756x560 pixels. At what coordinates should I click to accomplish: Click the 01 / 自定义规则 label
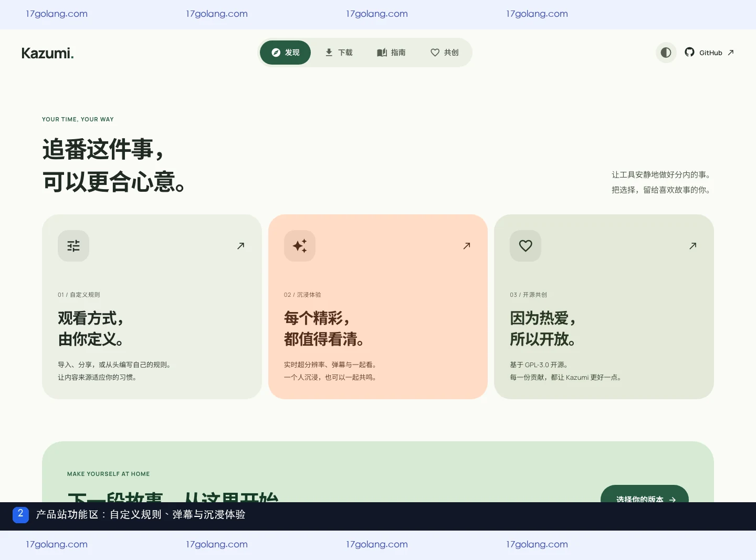click(79, 295)
